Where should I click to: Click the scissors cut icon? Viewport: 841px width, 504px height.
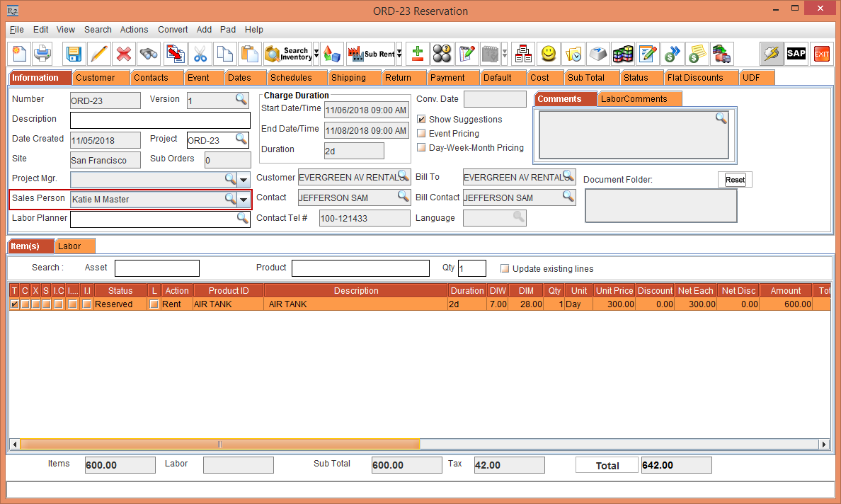pyautogui.click(x=200, y=54)
